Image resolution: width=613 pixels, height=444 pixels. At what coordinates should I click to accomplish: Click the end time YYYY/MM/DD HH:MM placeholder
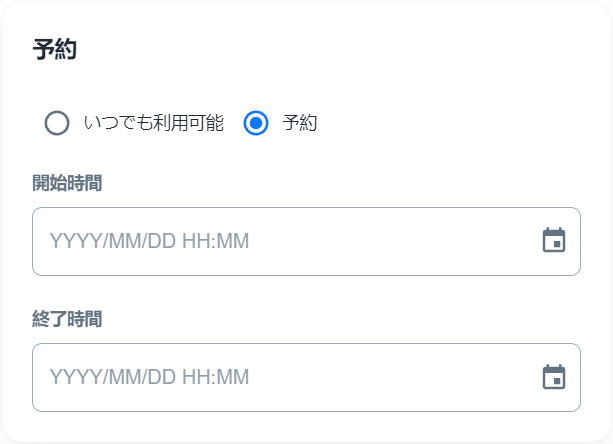coord(149,377)
